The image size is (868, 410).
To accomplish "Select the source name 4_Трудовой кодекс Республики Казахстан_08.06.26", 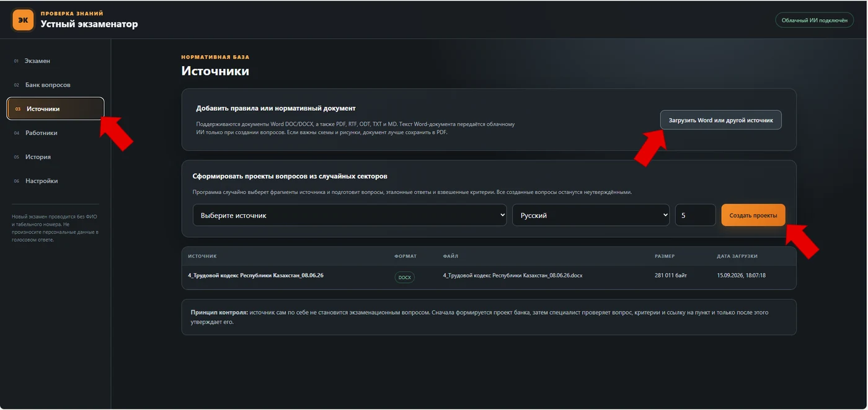I will [255, 276].
